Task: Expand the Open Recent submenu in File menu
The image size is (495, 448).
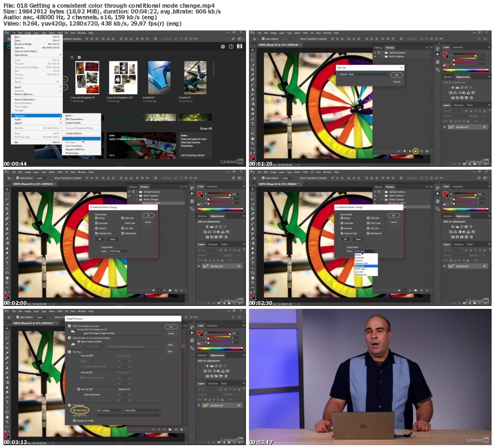Action: (37, 55)
